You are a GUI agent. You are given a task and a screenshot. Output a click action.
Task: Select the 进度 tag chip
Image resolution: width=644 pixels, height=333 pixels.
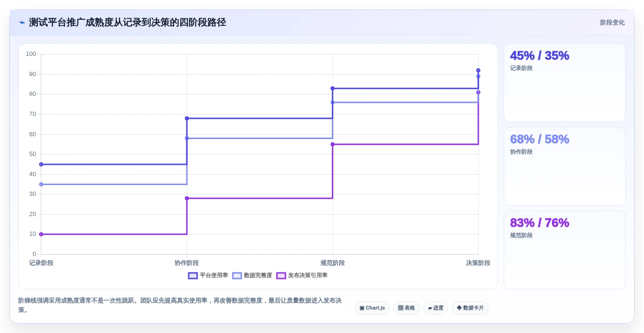[436, 308]
